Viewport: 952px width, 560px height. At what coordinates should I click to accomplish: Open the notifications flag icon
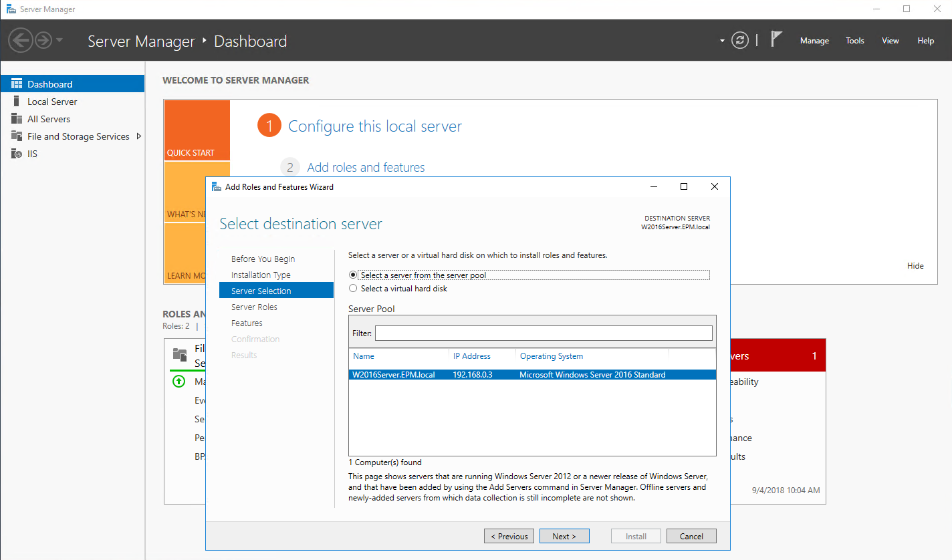click(776, 39)
